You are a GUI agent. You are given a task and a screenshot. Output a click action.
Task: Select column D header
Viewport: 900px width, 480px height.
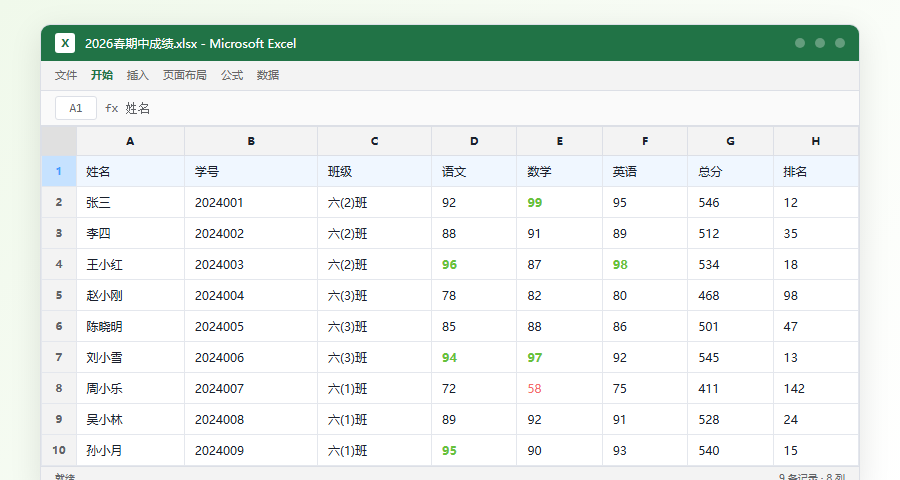[474, 141]
